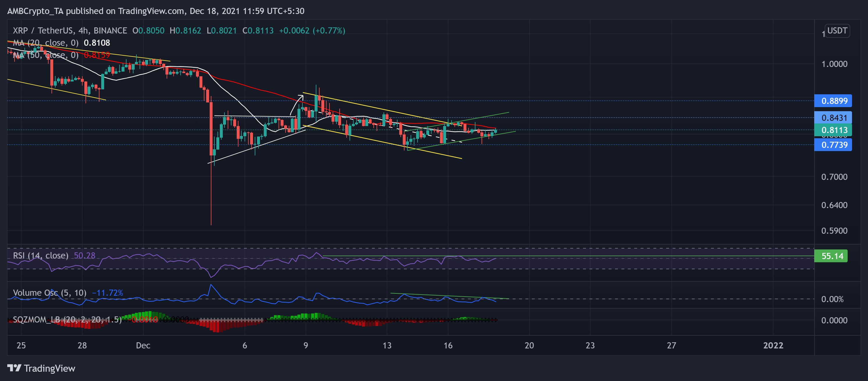Click the Dec date axis label
868x381 pixels.
[x=143, y=345]
